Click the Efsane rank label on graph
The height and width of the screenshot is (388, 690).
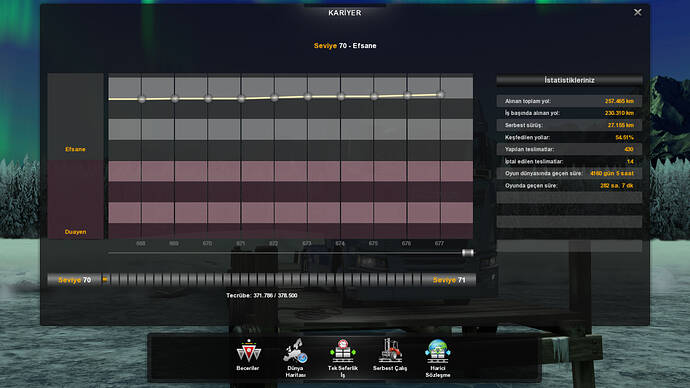[x=75, y=149]
